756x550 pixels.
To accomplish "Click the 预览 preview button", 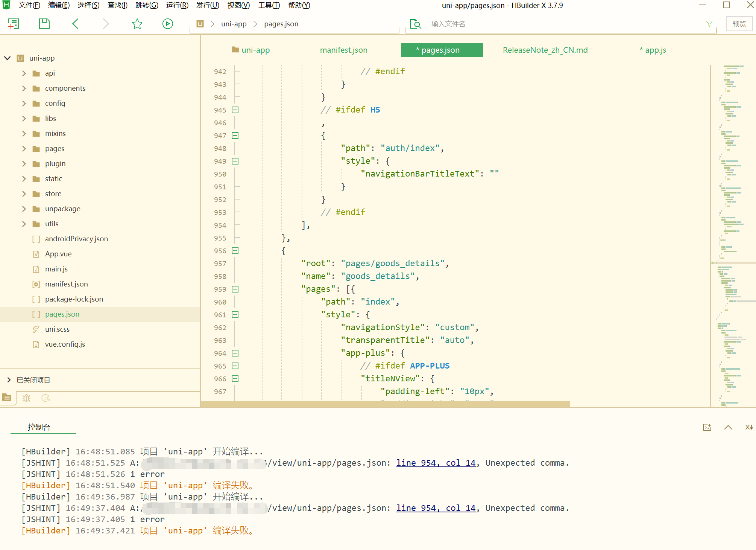I will 739,24.
